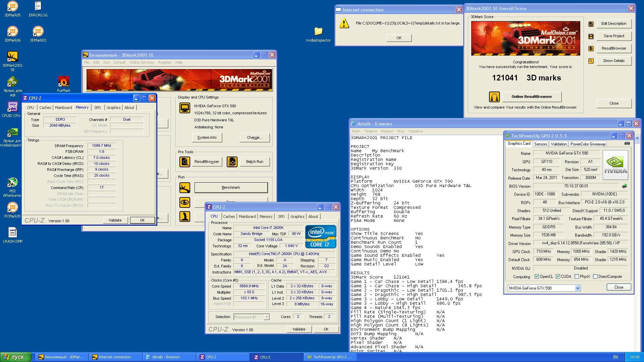The height and width of the screenshot is (362, 644).
Task: Click the System Info button
Action: pos(207,137)
